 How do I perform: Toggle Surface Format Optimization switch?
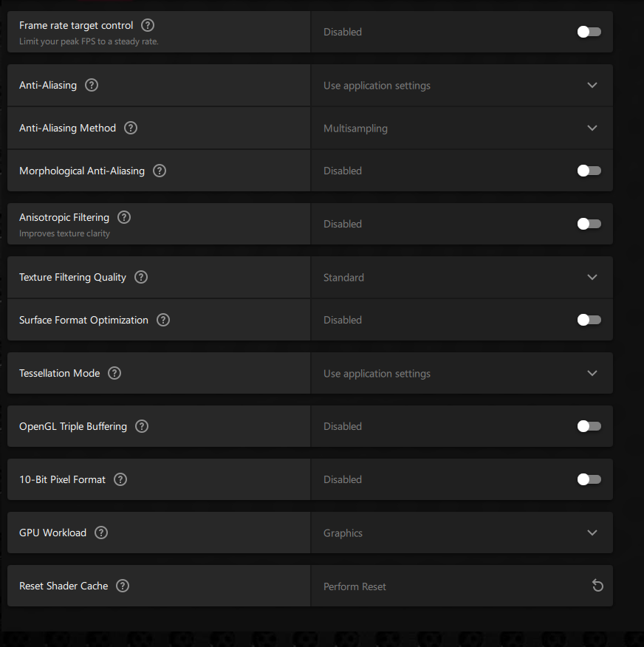[589, 320]
